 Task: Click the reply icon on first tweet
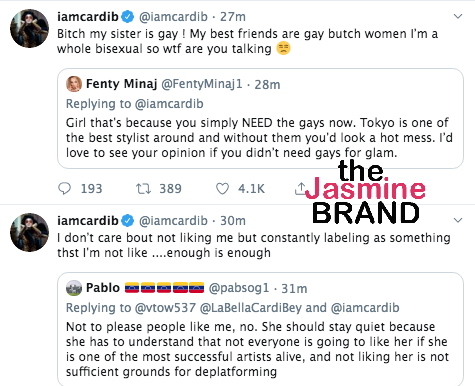(64, 189)
